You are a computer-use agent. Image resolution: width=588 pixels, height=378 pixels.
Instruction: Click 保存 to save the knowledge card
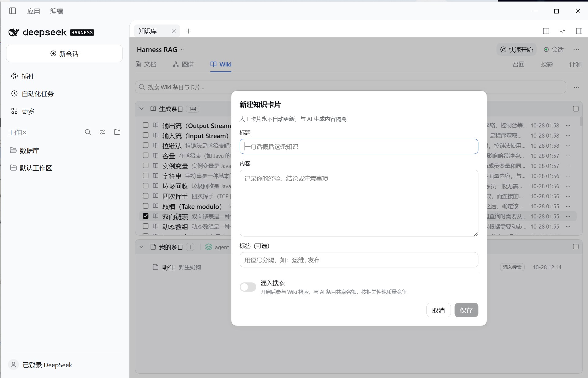click(466, 310)
